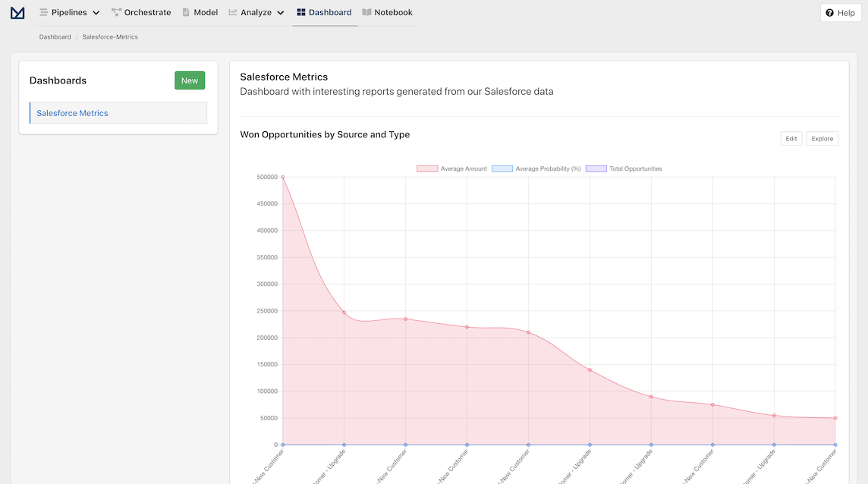
Task: Click the Salesforce Metrics dashboard heading
Action: 284,77
